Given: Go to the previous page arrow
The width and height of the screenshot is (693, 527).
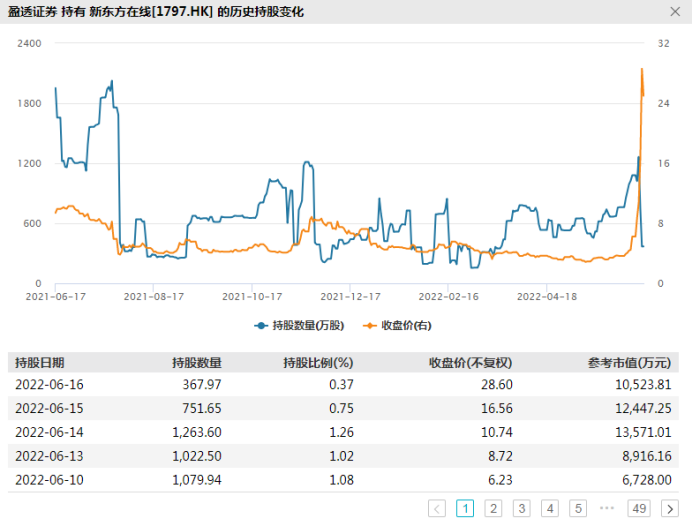Looking at the screenshot, I should pos(437,508).
